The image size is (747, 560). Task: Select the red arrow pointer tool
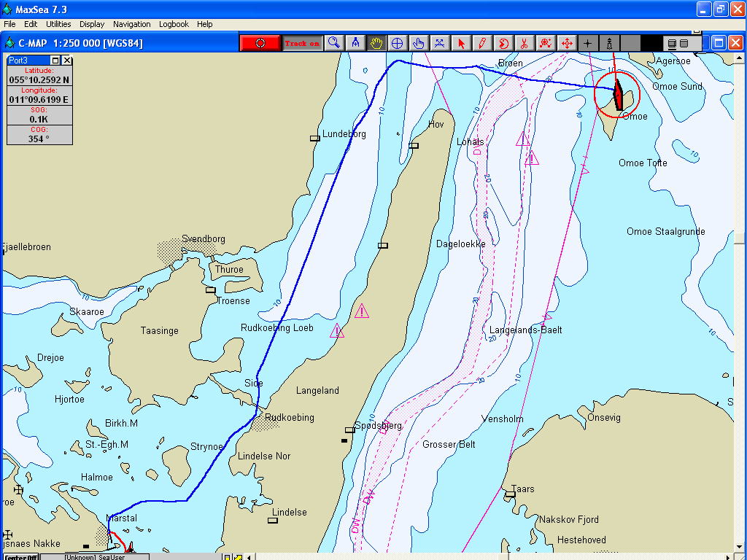(461, 43)
